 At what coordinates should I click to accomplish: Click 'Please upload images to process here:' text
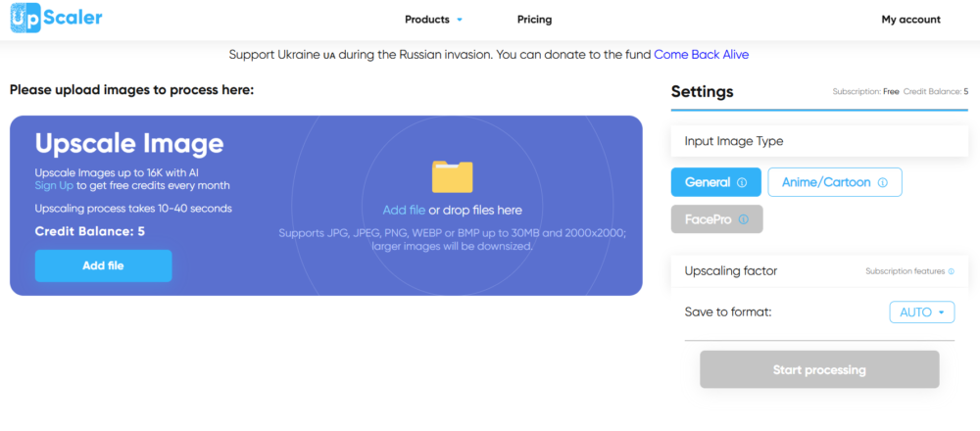[132, 90]
